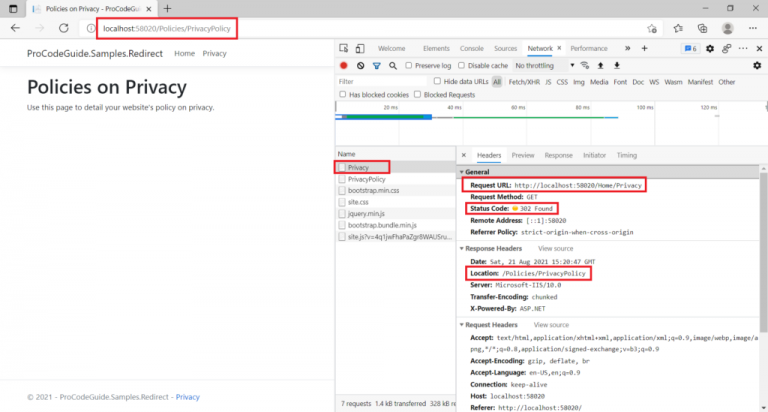Select the PrivacyPolicy request in list
The height and width of the screenshot is (412, 768).
(x=366, y=179)
